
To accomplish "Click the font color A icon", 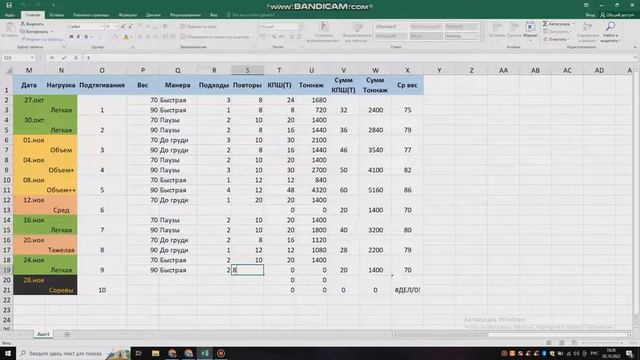I will 126,37.
